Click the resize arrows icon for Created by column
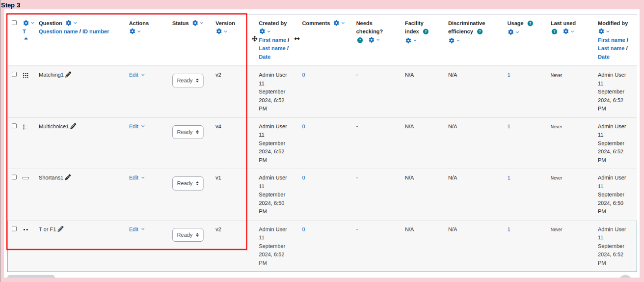This screenshot has width=644, height=282. tap(297, 39)
